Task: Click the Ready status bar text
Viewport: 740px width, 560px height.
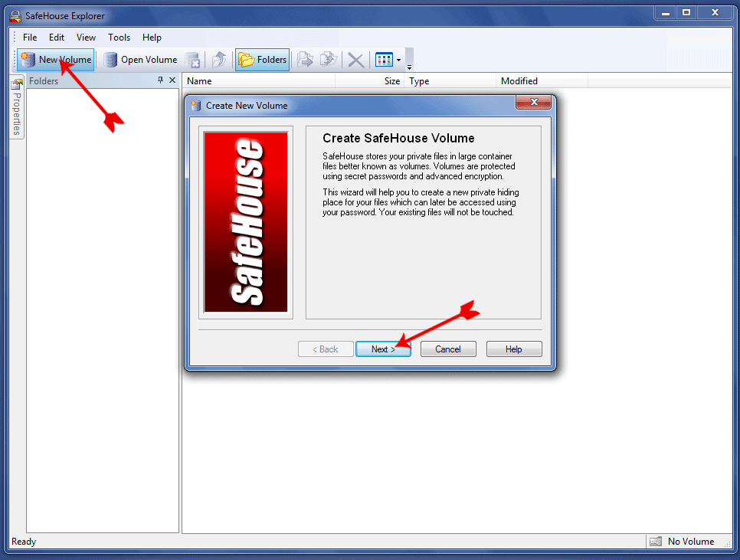Action: pos(24,542)
